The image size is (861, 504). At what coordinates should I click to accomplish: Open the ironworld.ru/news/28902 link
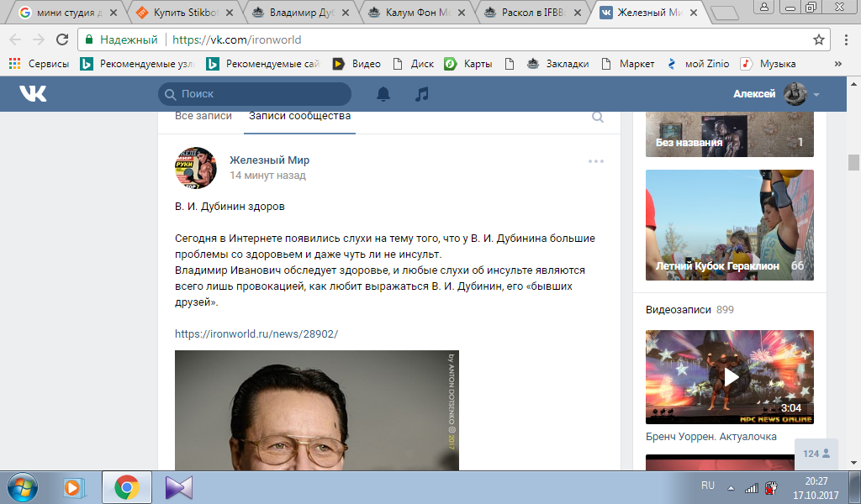[x=257, y=333]
